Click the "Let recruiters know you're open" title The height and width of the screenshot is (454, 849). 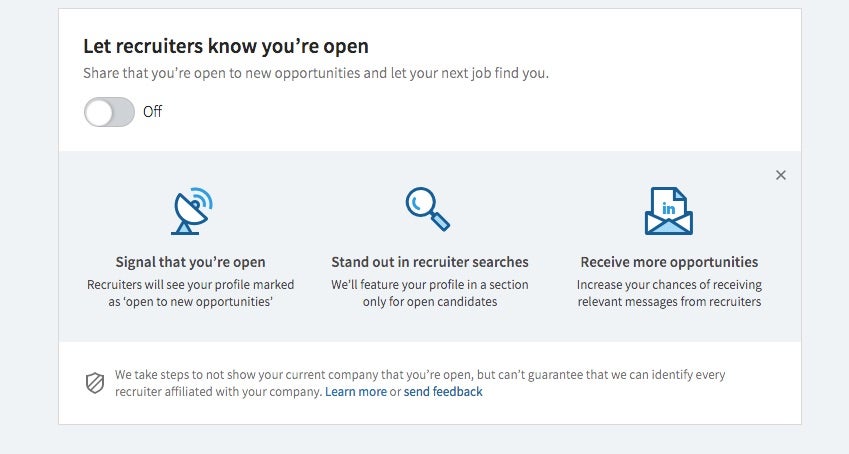coord(226,46)
